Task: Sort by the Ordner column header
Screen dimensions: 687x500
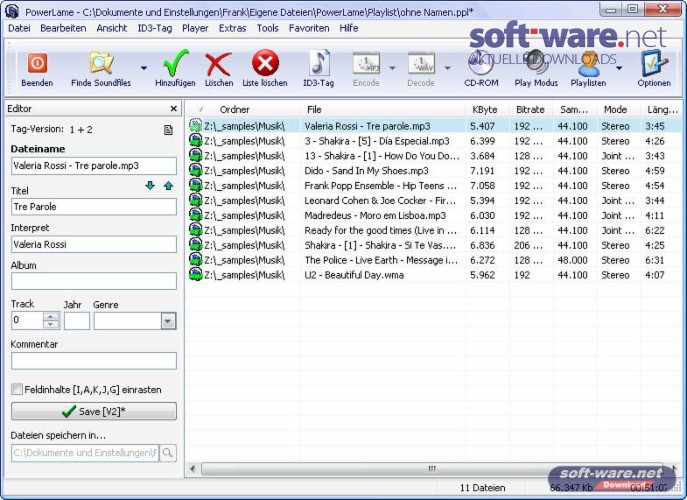Action: [243, 110]
